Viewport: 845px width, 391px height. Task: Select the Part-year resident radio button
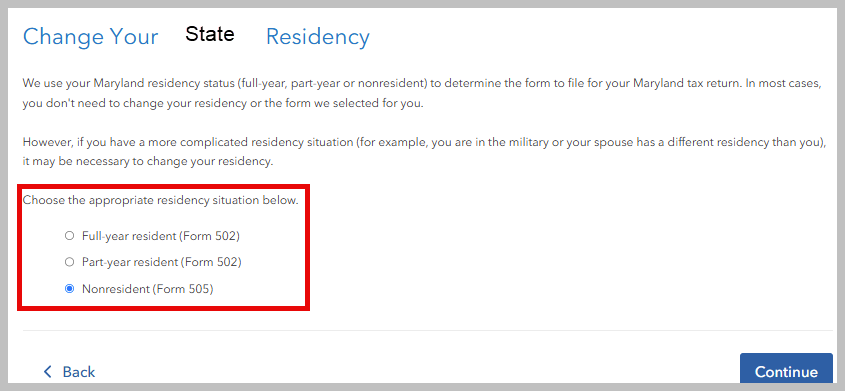[69, 262]
